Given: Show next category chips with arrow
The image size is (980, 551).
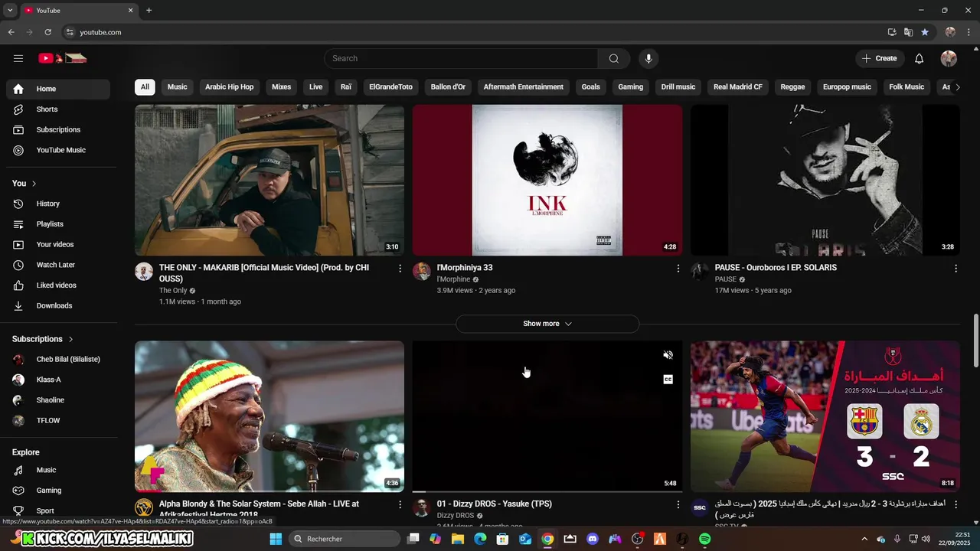Looking at the screenshot, I should pos(957,87).
